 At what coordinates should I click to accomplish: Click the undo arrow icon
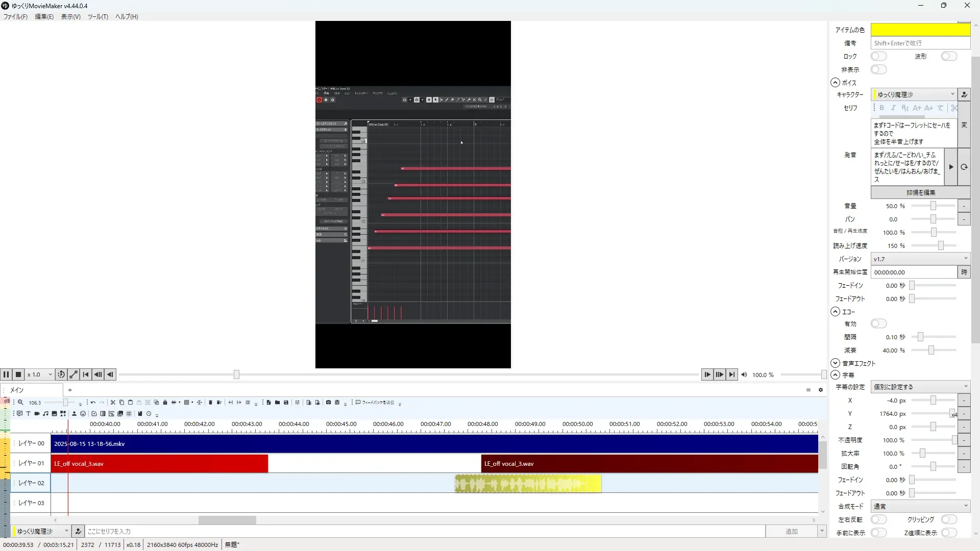pyautogui.click(x=93, y=403)
